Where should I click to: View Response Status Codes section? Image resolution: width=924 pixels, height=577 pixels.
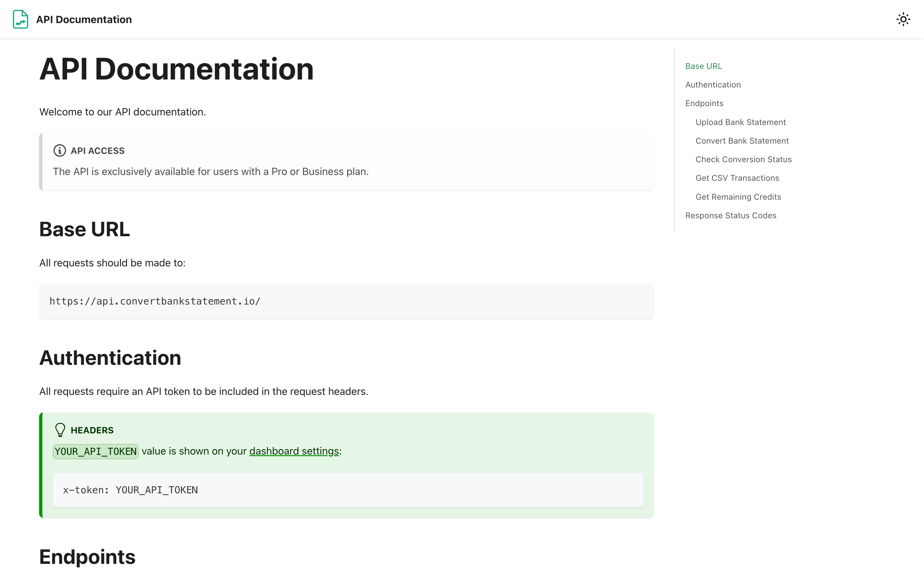point(731,215)
